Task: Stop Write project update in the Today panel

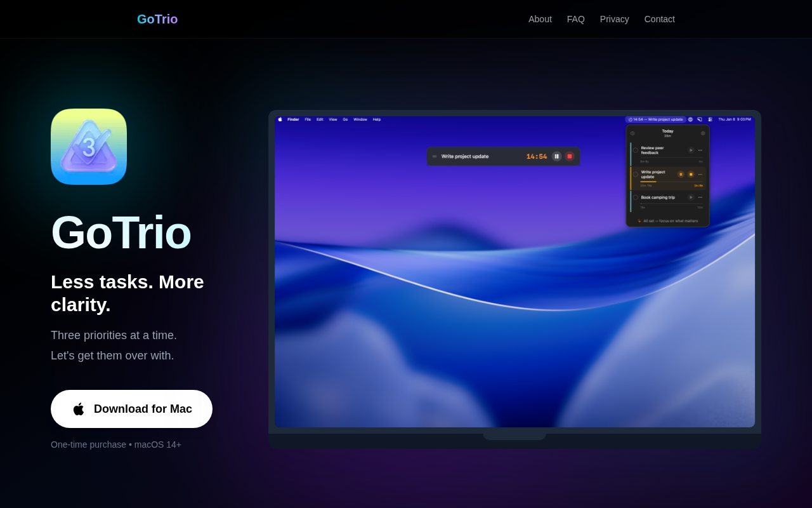Action: pyautogui.click(x=691, y=174)
